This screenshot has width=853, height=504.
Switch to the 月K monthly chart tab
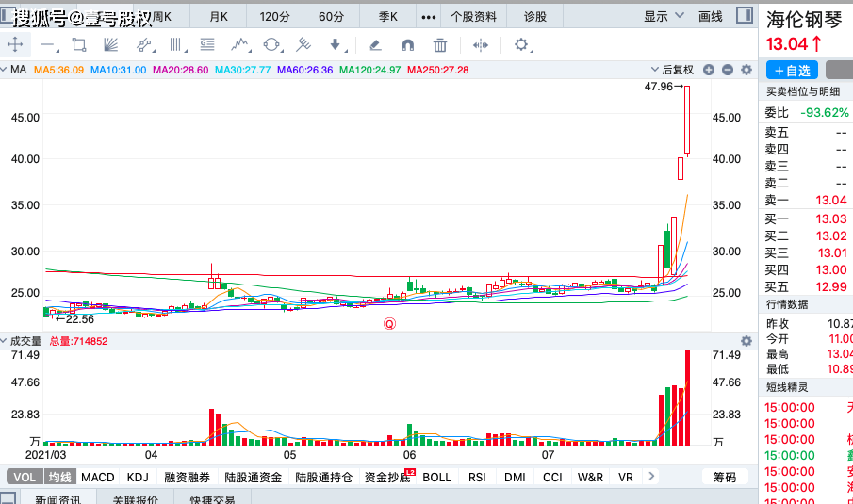pos(219,16)
